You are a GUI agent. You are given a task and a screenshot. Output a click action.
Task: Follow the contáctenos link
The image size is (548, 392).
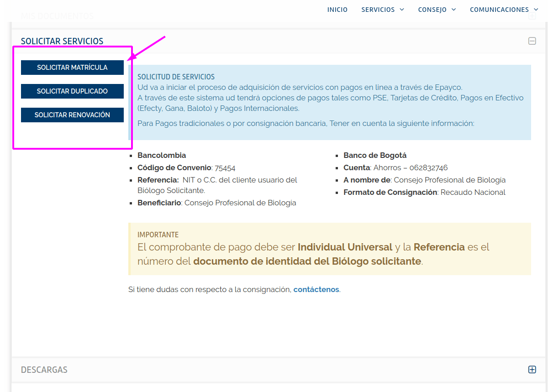pos(316,289)
